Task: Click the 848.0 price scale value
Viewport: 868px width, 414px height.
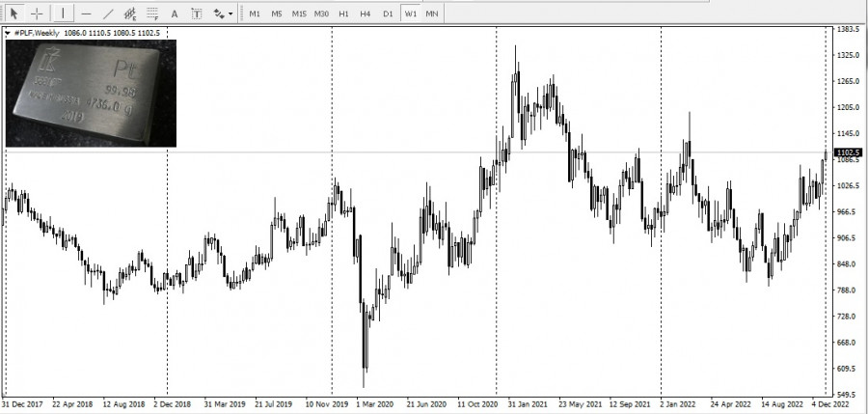Action: click(x=848, y=263)
